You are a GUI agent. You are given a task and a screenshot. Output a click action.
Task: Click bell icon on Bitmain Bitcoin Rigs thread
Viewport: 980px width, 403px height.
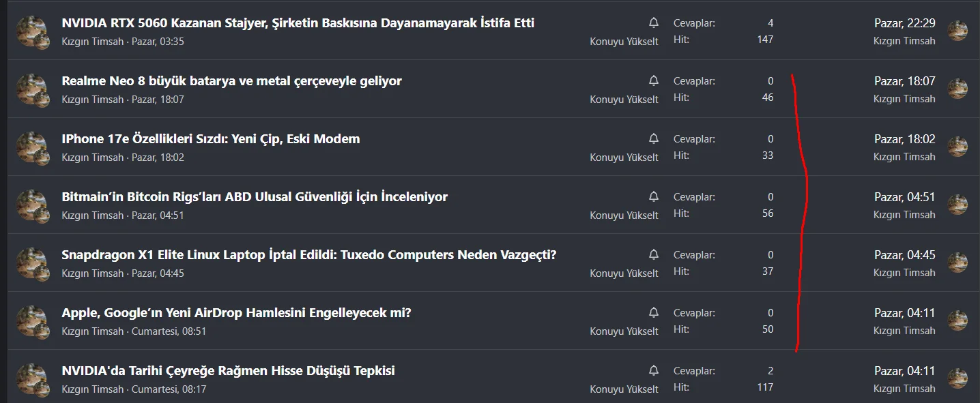click(x=654, y=196)
